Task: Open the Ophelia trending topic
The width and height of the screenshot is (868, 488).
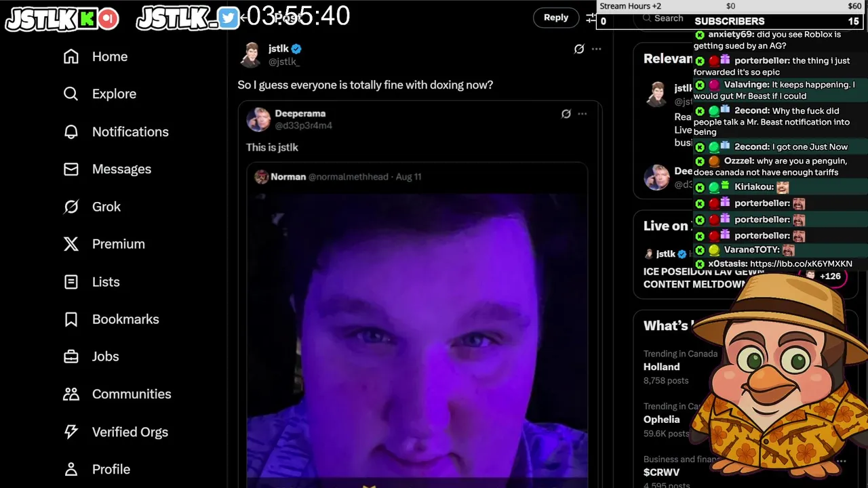Action: 661,420
